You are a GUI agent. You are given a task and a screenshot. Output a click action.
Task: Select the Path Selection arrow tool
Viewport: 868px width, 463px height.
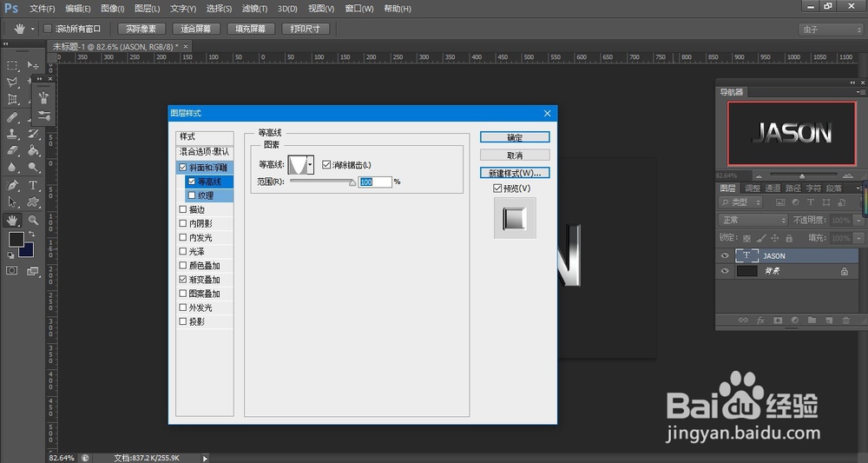point(11,202)
